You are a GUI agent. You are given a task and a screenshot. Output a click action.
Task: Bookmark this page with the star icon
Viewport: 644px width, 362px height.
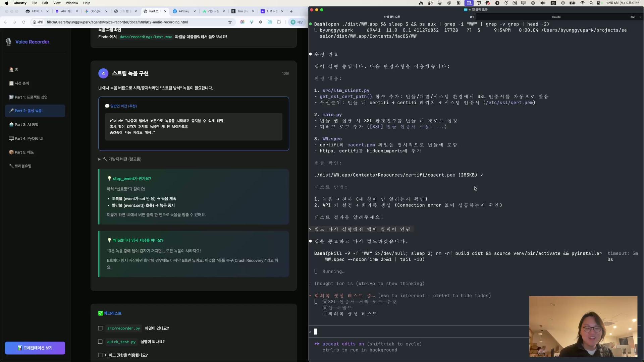coord(230,22)
